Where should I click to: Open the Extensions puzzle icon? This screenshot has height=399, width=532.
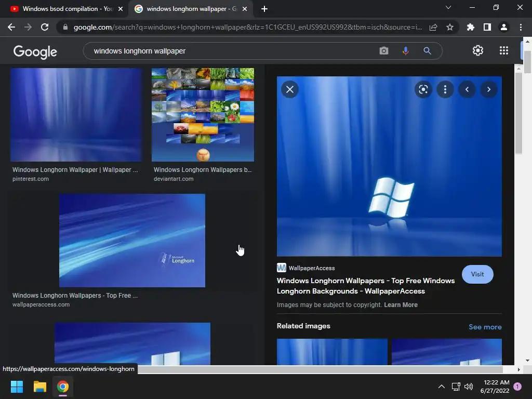coord(470,27)
